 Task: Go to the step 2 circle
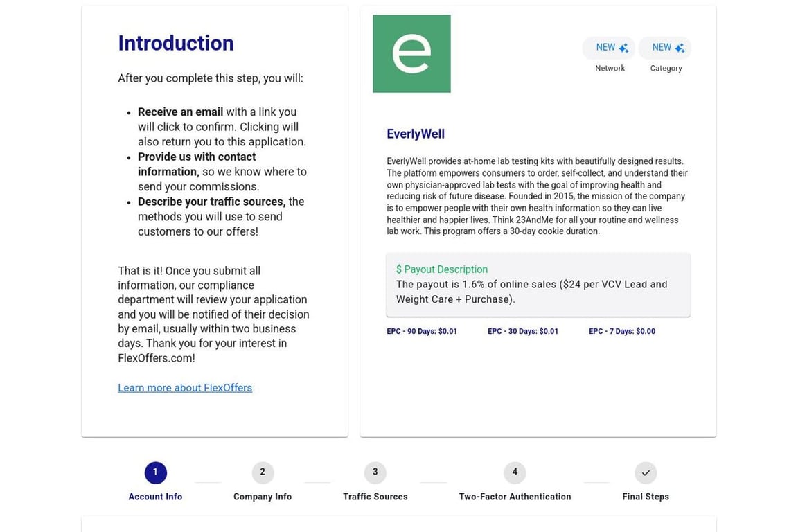pos(263,472)
